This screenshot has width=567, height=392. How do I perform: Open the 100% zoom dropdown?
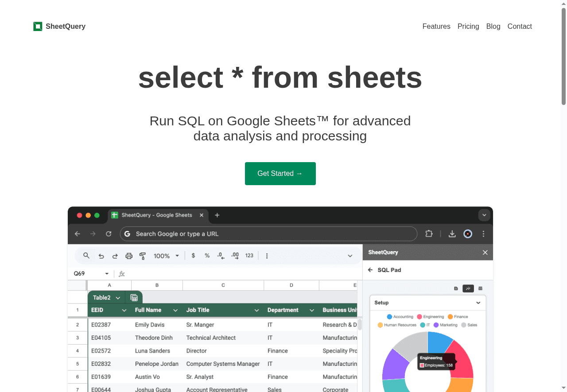point(166,256)
